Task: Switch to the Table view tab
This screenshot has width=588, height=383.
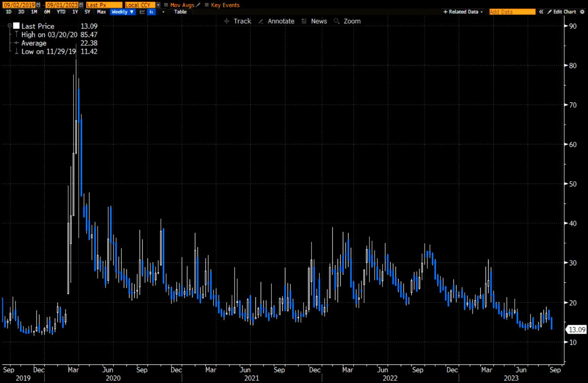Action: click(x=180, y=12)
